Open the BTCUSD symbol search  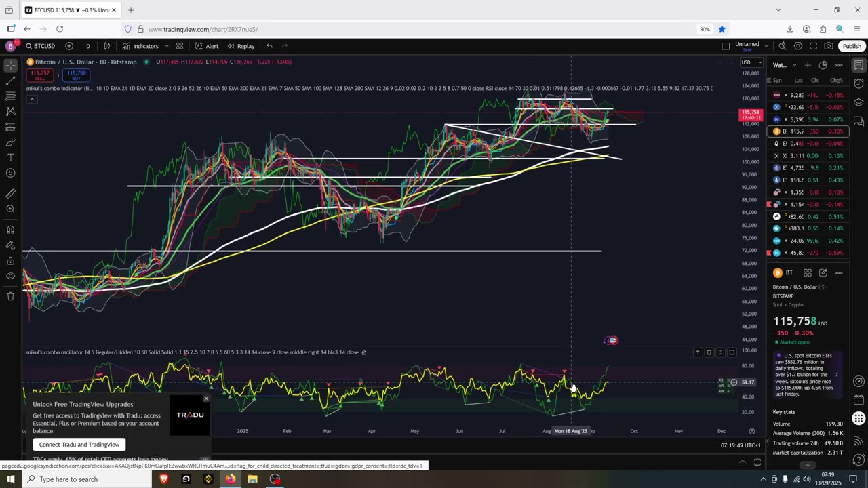(41, 46)
